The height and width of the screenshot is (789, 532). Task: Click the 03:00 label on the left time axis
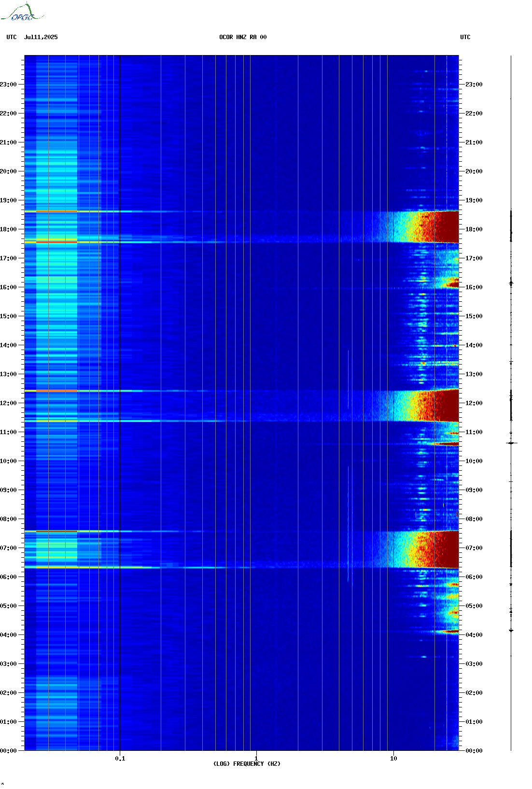click(x=8, y=664)
